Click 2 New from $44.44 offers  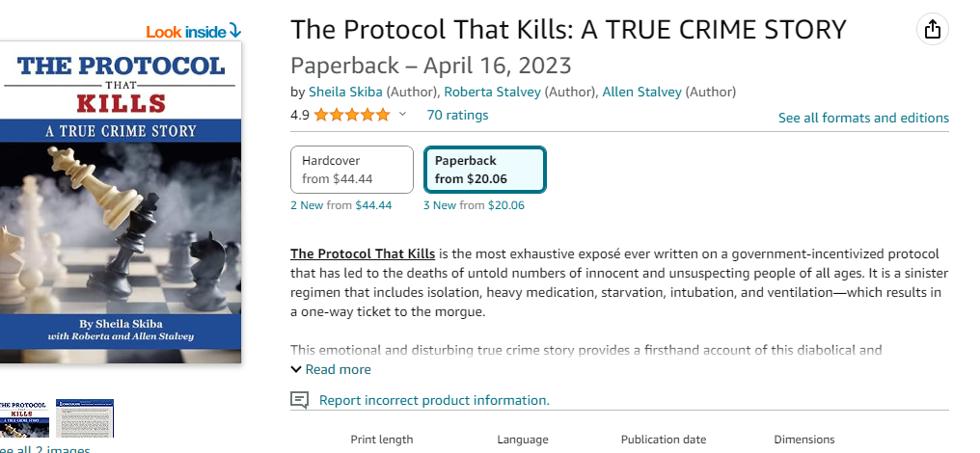pyautogui.click(x=340, y=205)
